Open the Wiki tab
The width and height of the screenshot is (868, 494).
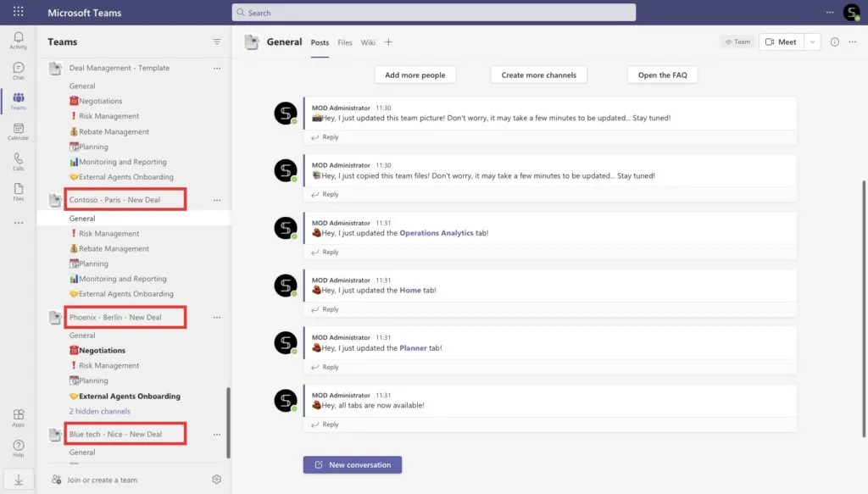click(368, 42)
